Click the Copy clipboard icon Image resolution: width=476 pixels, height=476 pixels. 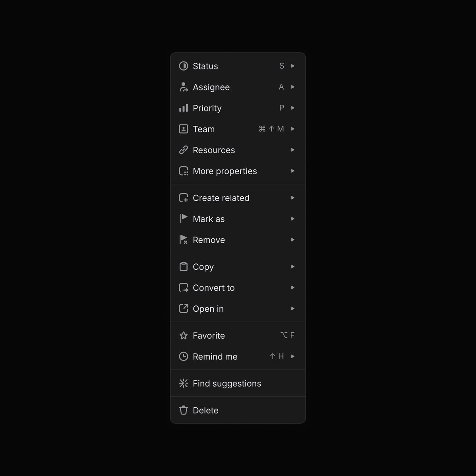coord(183,267)
